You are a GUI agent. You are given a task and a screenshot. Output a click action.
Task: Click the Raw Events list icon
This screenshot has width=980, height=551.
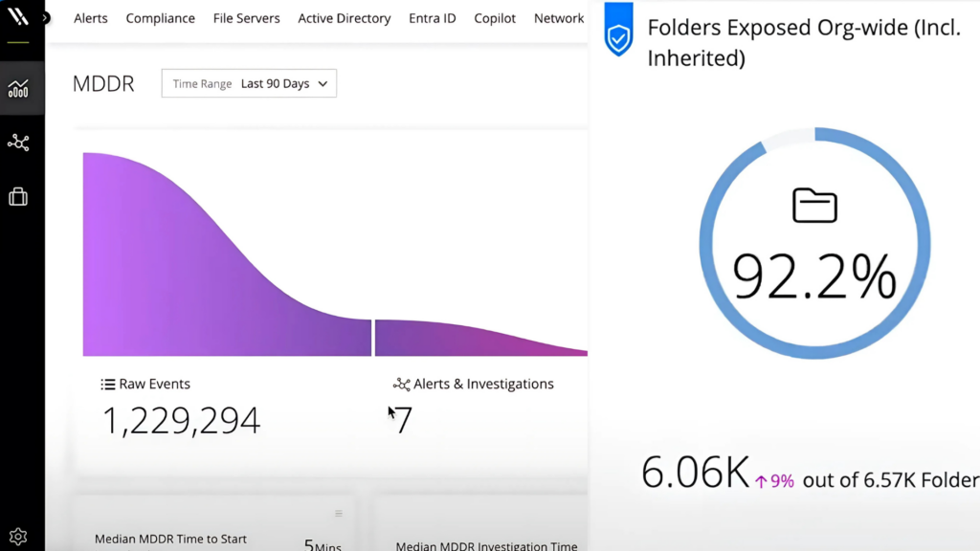(x=107, y=385)
